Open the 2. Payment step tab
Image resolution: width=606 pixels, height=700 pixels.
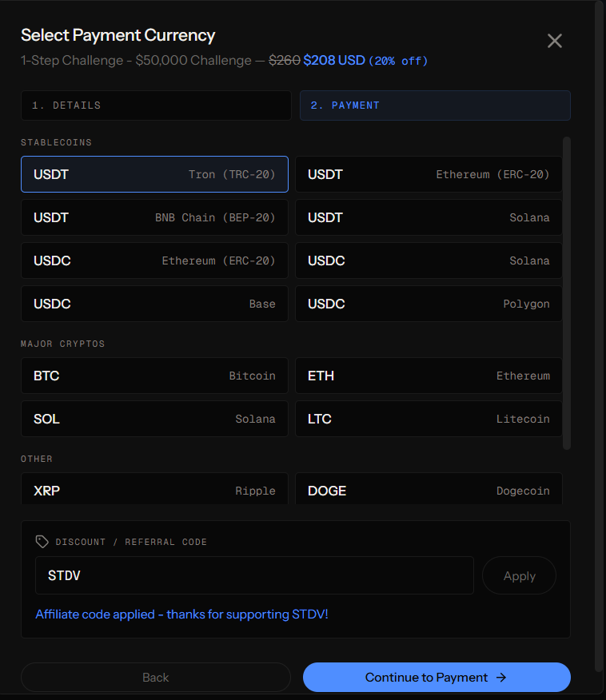click(435, 105)
